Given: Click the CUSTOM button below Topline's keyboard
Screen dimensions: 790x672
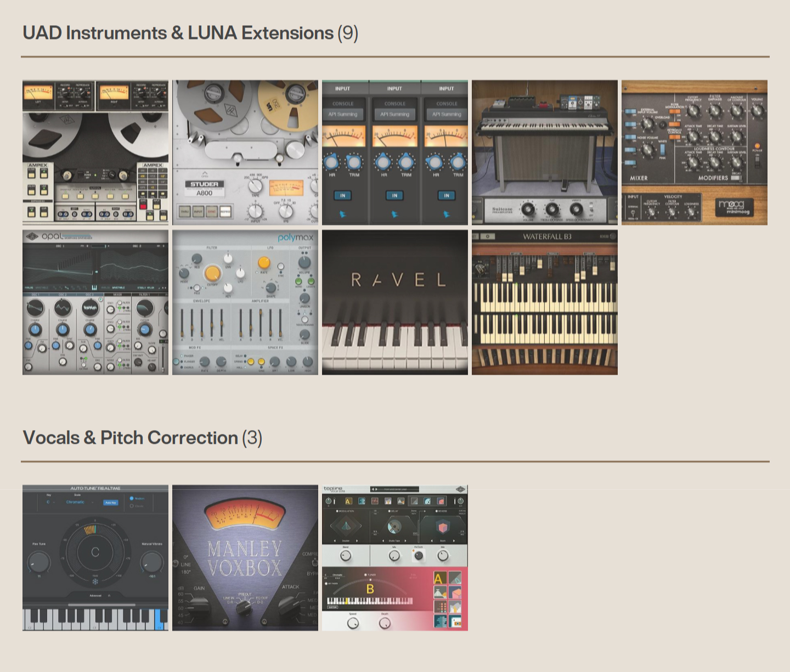Looking at the screenshot, I should [333, 607].
